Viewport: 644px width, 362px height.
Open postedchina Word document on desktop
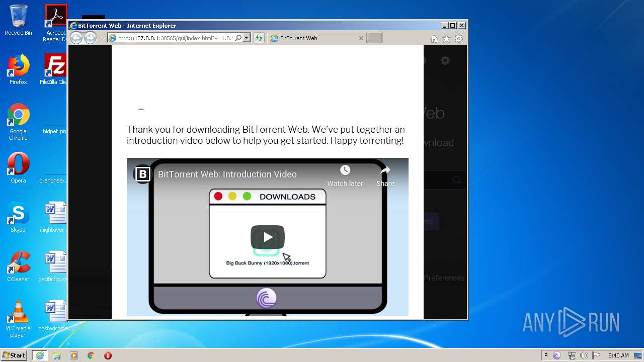coord(55,316)
